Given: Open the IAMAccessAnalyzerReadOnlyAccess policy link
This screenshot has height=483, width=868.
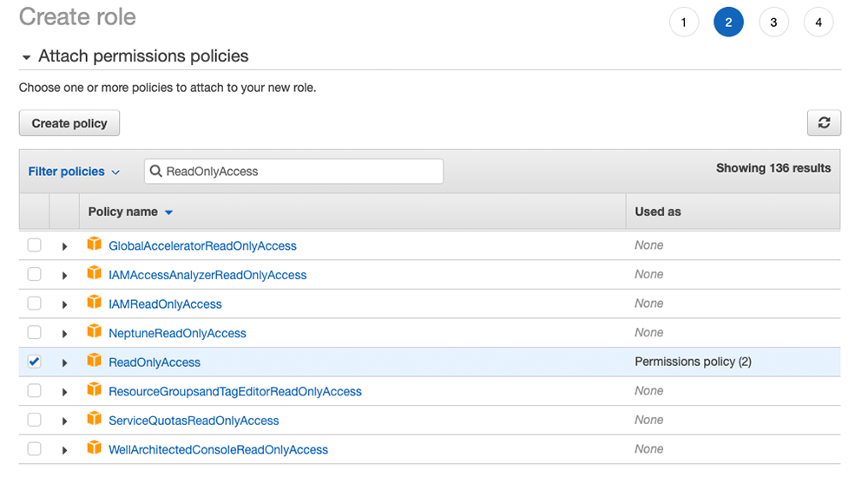Looking at the screenshot, I should pos(207,275).
